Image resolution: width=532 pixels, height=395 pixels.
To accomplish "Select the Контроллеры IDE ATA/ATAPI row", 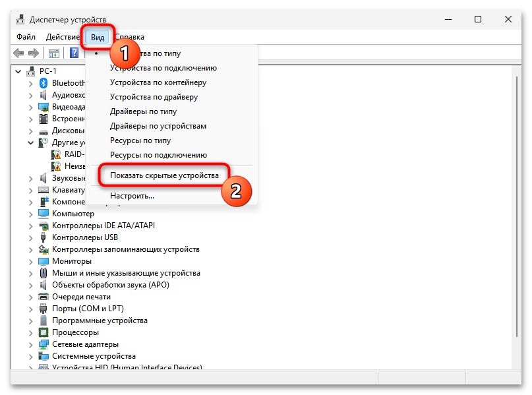I will pos(103,226).
